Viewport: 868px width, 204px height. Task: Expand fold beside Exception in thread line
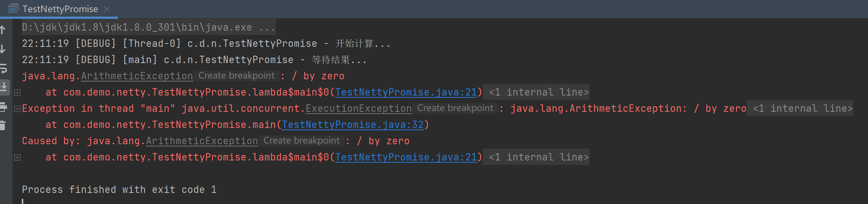pos(17,109)
